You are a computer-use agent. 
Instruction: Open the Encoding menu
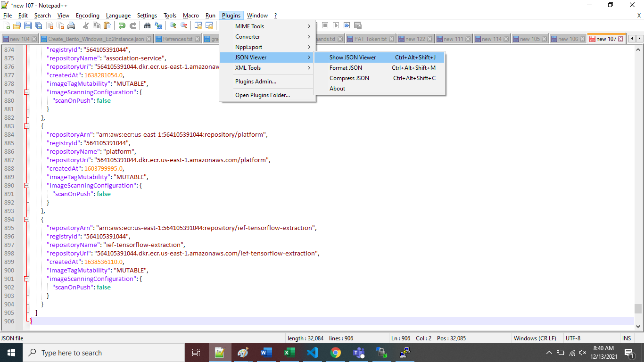(x=88, y=16)
